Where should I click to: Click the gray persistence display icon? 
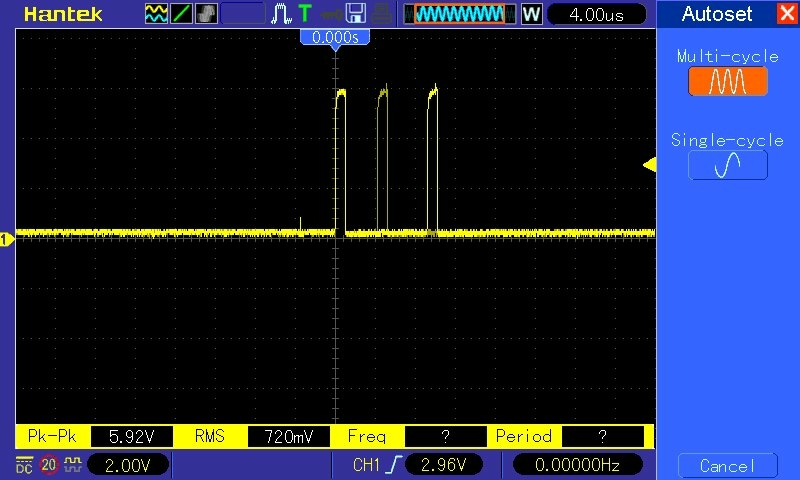click(x=206, y=14)
